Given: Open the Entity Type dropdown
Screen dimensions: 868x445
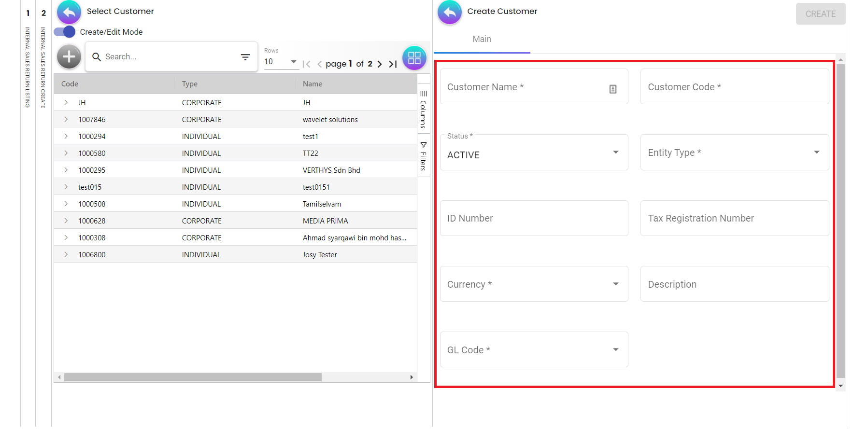Looking at the screenshot, I should [734, 153].
